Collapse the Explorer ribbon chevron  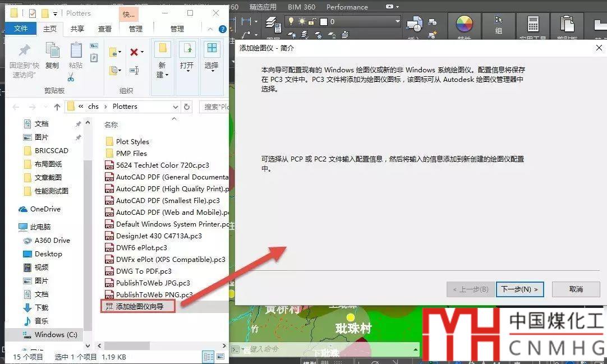click(x=210, y=29)
